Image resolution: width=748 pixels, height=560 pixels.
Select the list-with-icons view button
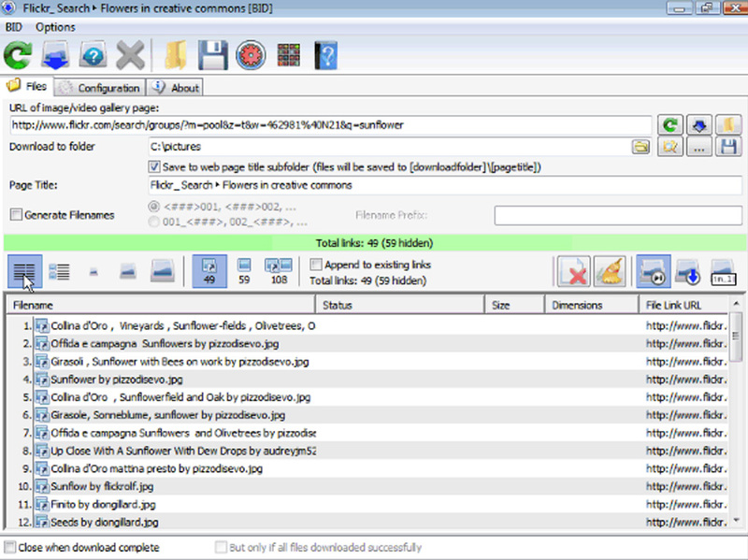(x=60, y=271)
